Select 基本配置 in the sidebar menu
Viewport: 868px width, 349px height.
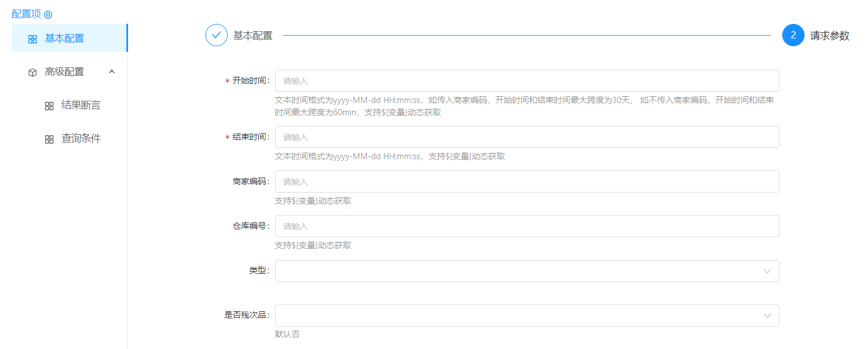point(65,38)
